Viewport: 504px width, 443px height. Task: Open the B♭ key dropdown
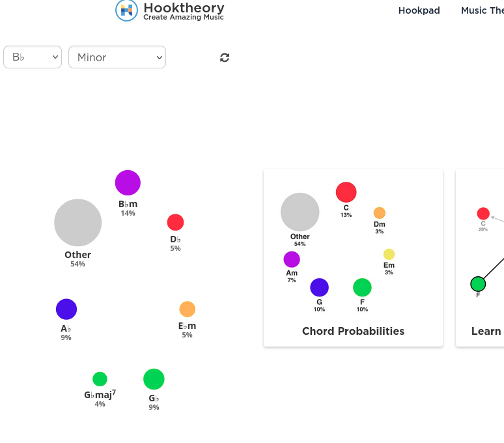[33, 57]
